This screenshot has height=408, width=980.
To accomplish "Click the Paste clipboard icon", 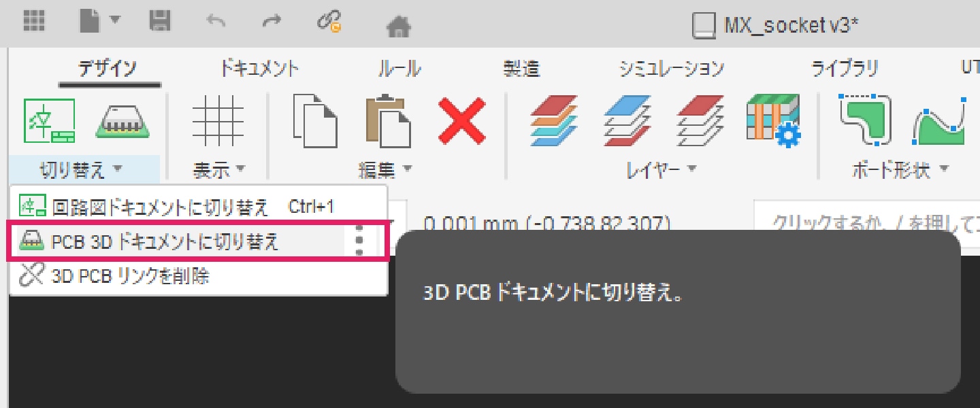I will [388, 121].
